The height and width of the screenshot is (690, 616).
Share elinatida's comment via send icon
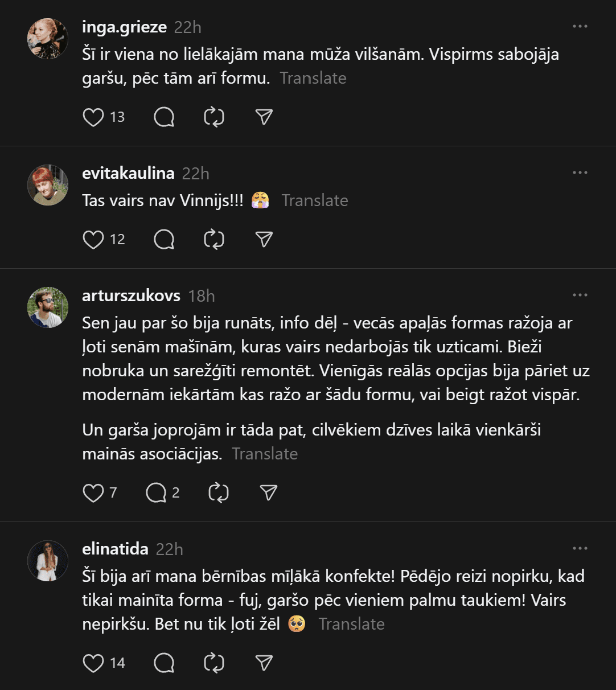tap(264, 663)
